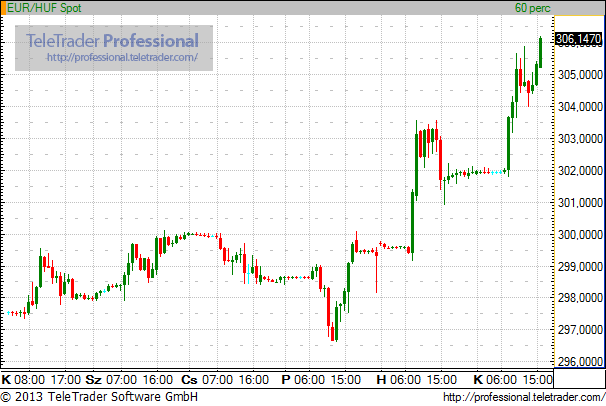Click the K 08:00 time axis label
The image size is (606, 406).
(23, 380)
